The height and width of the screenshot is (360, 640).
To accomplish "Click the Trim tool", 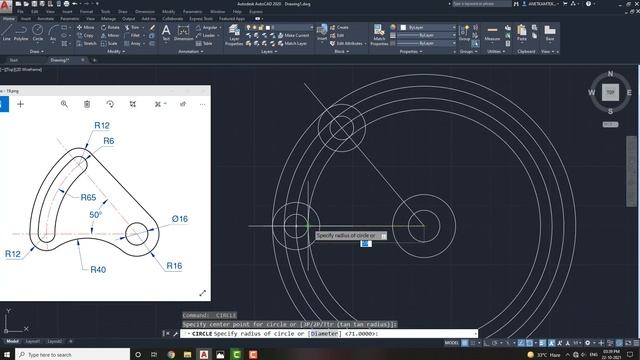I will [x=132, y=27].
